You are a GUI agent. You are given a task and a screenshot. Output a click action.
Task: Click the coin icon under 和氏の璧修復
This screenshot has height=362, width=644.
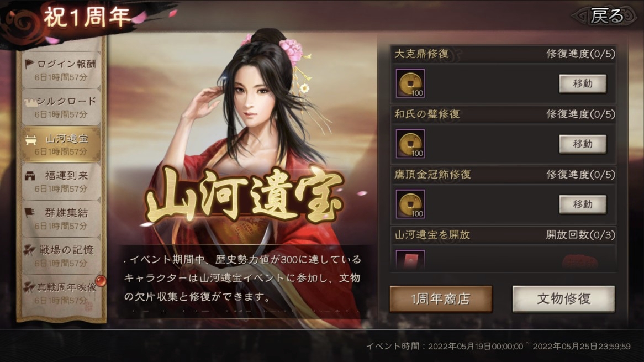410,144
